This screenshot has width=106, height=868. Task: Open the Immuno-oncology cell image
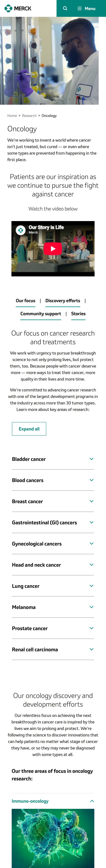(53, 838)
